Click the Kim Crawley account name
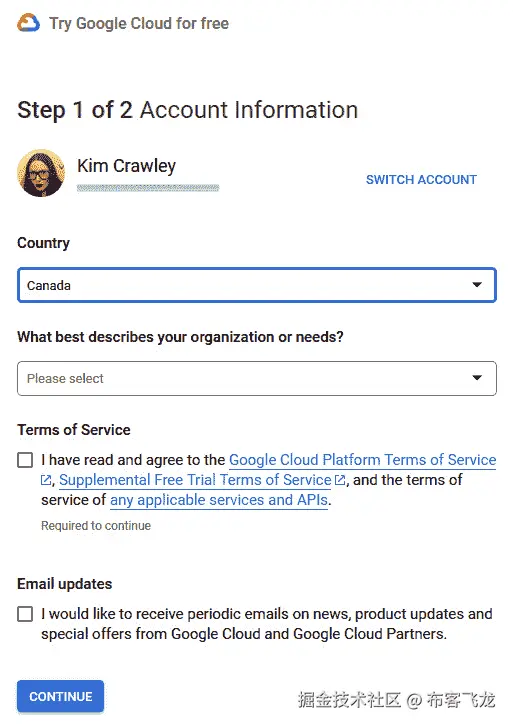Viewport: 513px width, 727px height. click(127, 166)
